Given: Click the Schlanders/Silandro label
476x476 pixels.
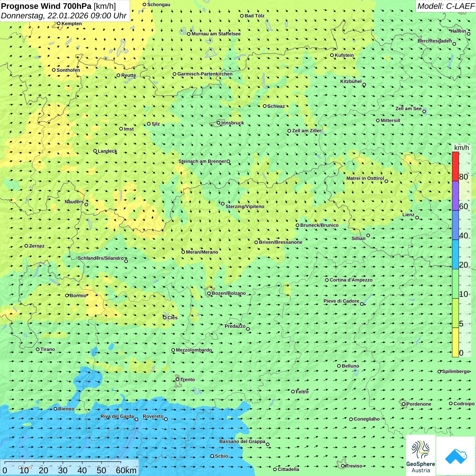Looking at the screenshot, I should (x=101, y=258).
